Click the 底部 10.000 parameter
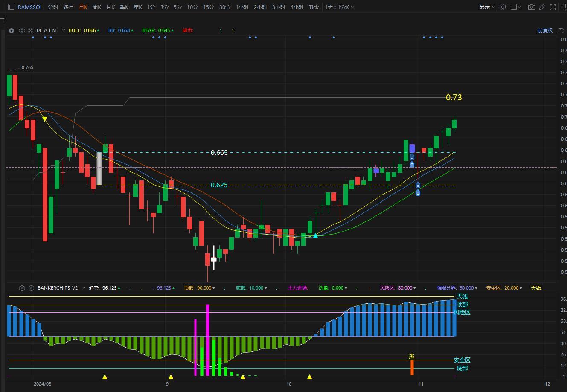Viewport: 567px width, 392px height. (251, 288)
